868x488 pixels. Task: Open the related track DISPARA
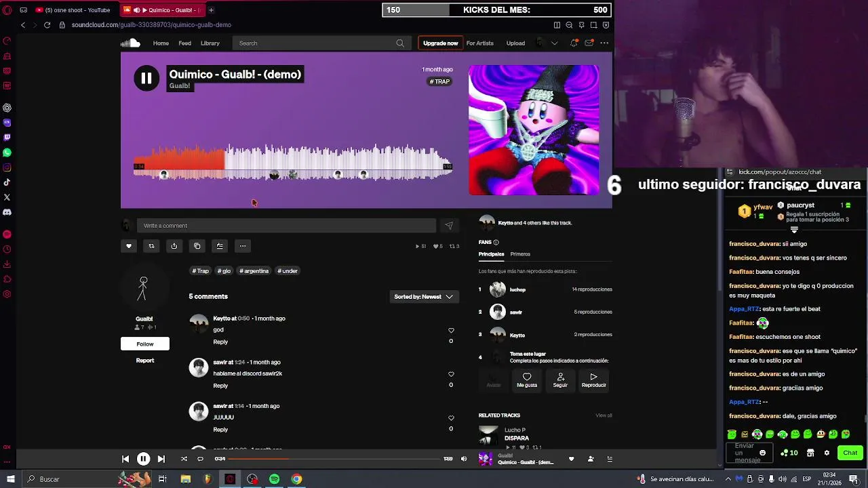[x=517, y=438]
